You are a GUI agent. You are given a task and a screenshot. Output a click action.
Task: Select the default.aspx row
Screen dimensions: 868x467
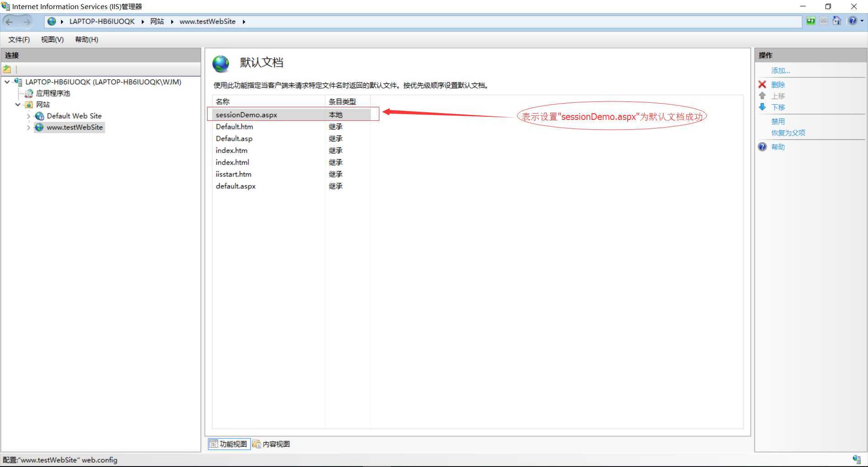click(x=291, y=186)
